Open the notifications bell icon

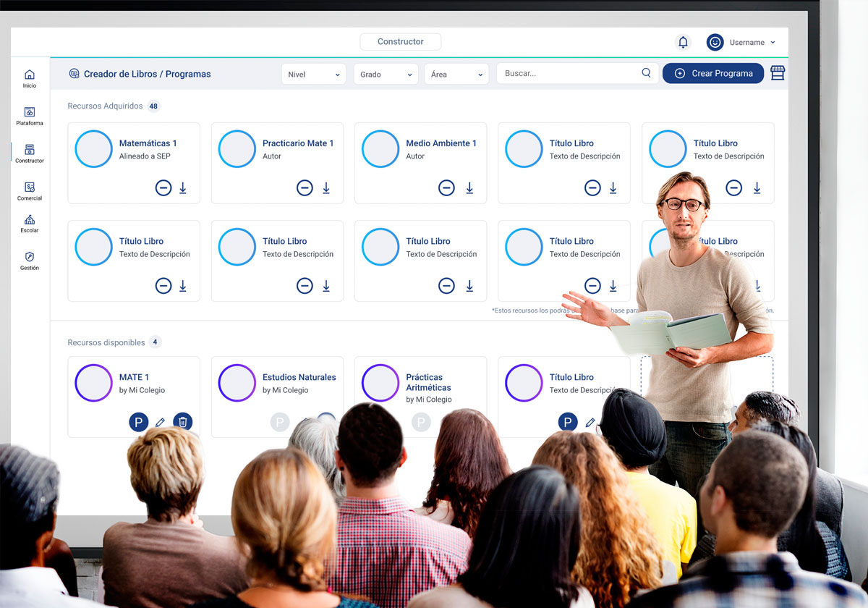tap(683, 42)
